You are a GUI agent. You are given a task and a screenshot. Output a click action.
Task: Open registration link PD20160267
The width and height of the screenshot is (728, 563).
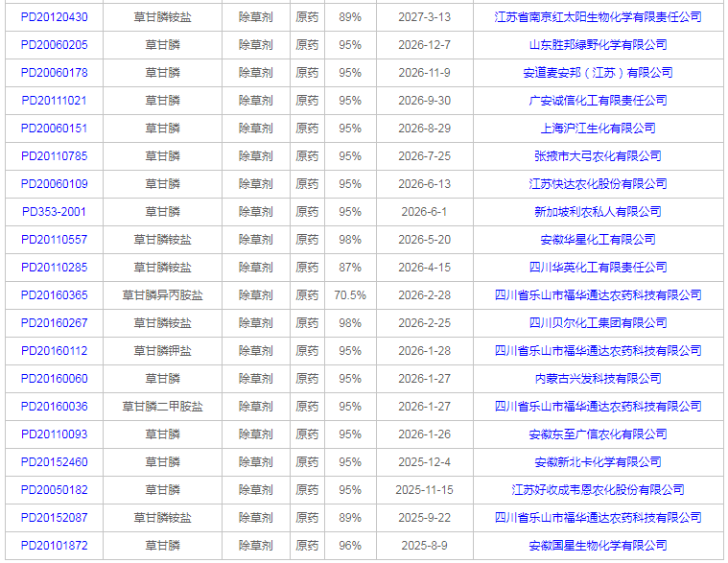55,323
